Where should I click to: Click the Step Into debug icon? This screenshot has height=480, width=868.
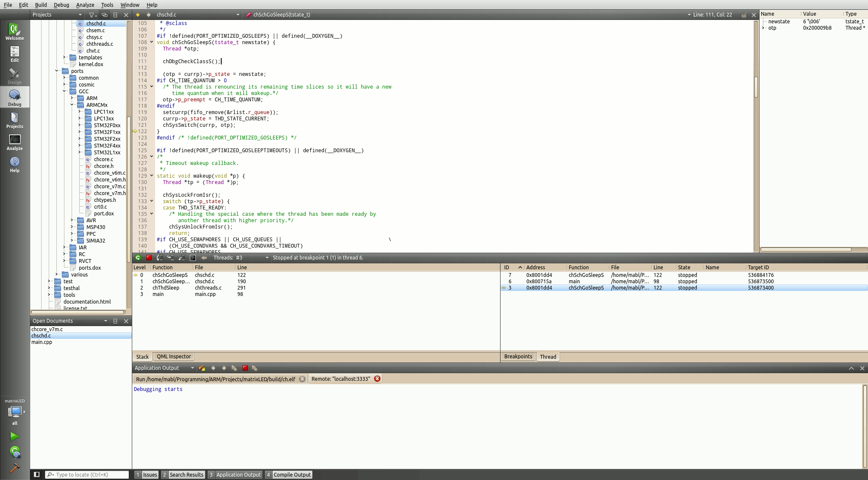click(x=171, y=257)
